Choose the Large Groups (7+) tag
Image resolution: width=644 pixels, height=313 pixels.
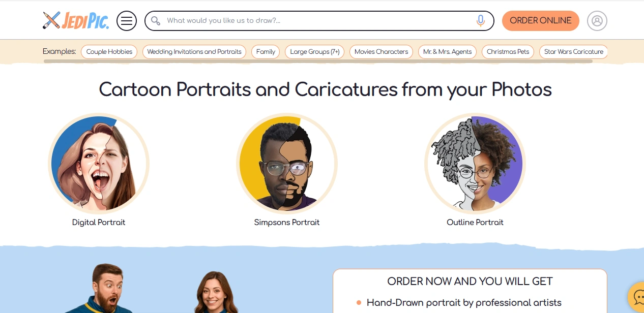click(315, 52)
